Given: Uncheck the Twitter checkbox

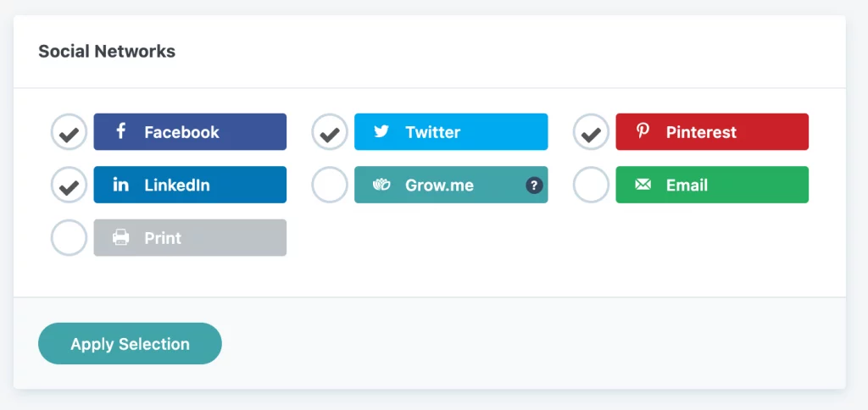Looking at the screenshot, I should pyautogui.click(x=330, y=131).
